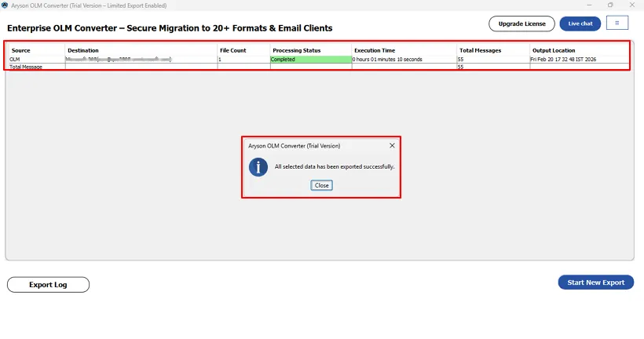Image resolution: width=644 pixels, height=339 pixels.
Task: Click the Export Log button
Action: 48,285
